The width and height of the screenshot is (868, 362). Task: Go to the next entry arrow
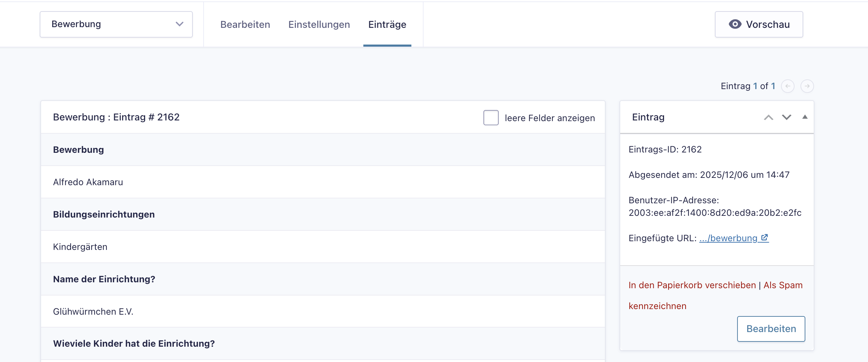click(x=807, y=86)
